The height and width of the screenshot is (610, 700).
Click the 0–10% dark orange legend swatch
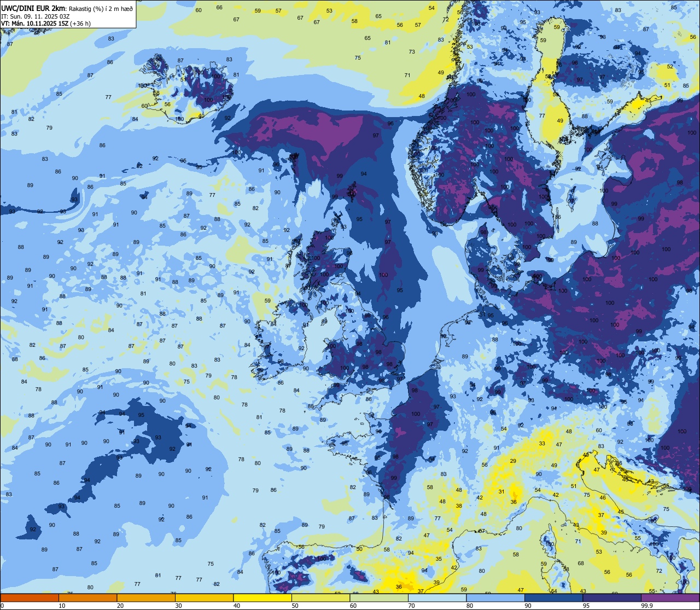coord(30,598)
